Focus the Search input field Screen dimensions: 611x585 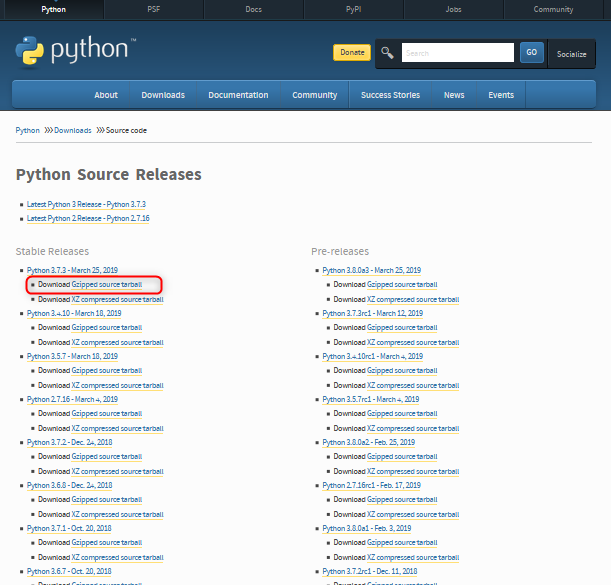coord(457,53)
